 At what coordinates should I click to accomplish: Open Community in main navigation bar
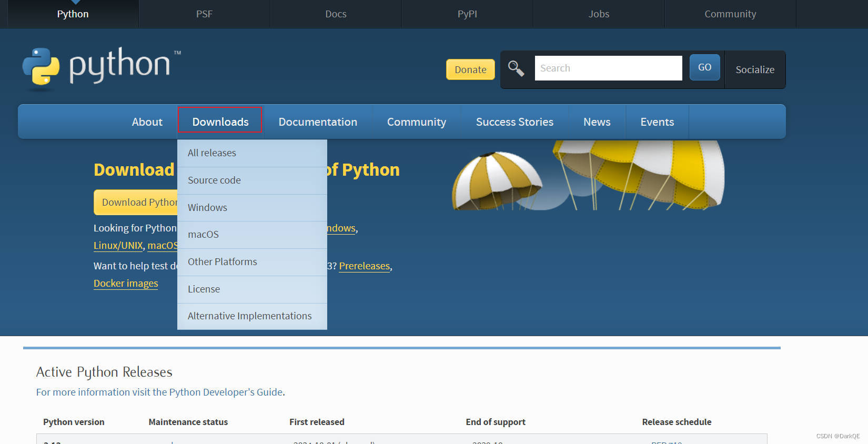[416, 122]
